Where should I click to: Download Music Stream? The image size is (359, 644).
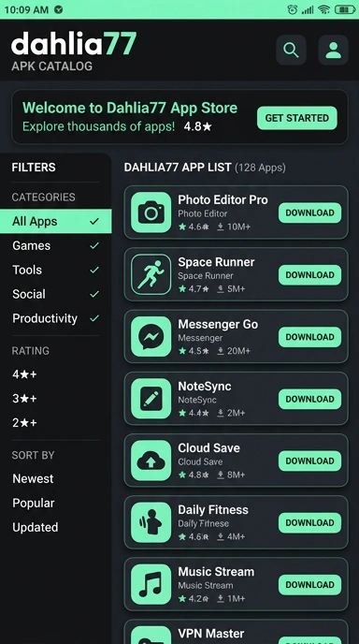click(309, 585)
